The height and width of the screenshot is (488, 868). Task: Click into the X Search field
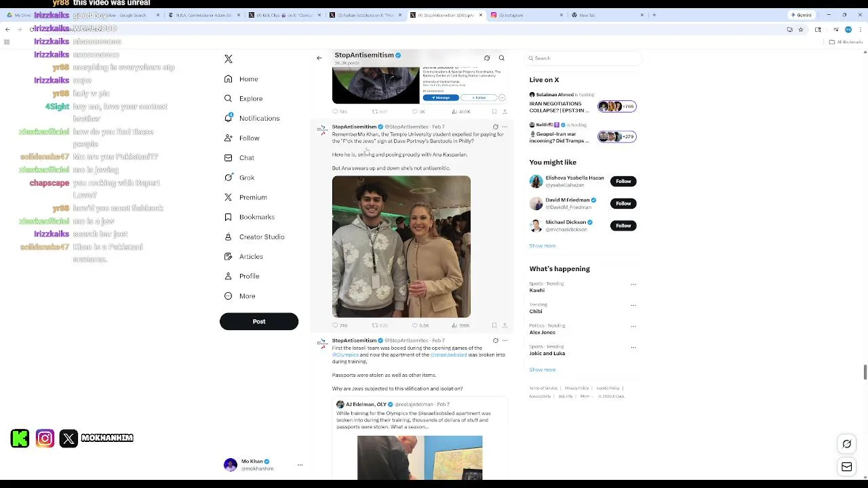[583, 58]
